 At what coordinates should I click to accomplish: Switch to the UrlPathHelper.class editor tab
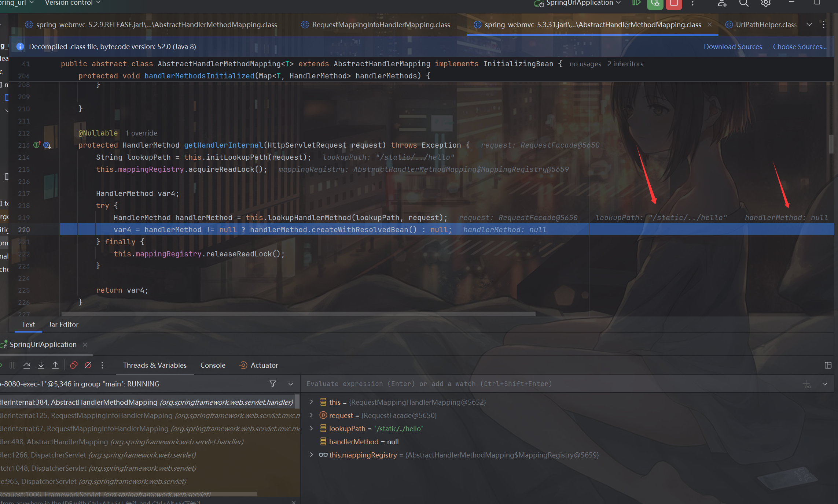click(x=766, y=25)
